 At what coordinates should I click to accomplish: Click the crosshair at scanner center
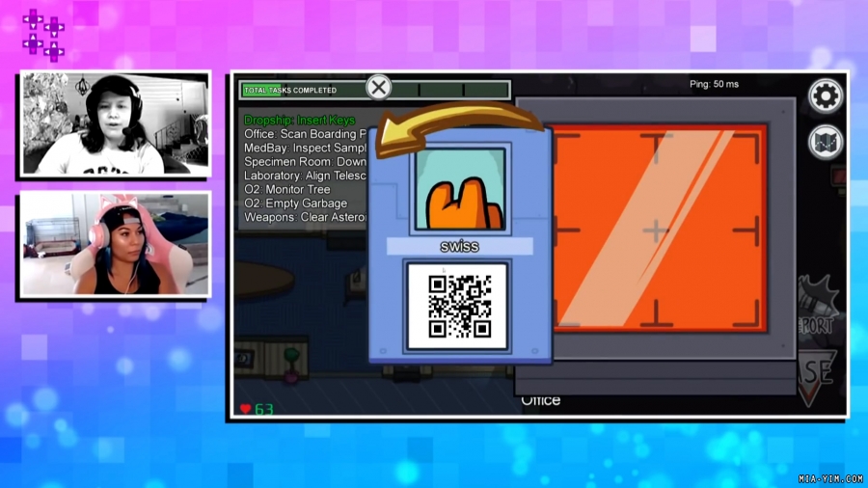click(656, 230)
